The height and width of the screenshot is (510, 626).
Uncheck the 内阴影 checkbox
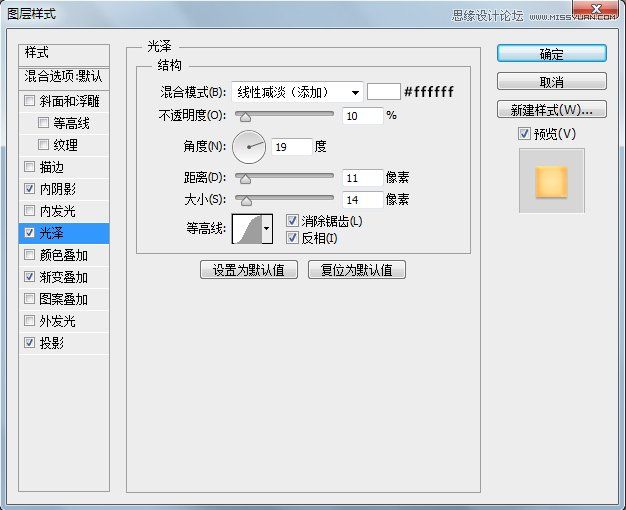(30, 189)
